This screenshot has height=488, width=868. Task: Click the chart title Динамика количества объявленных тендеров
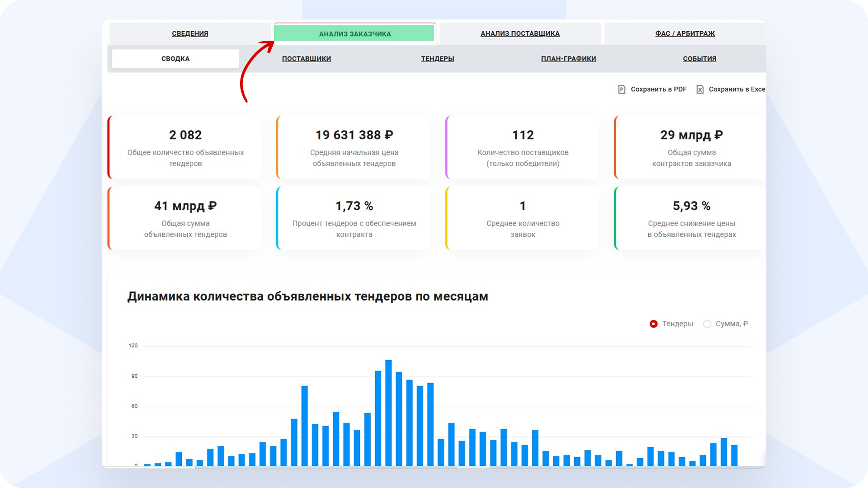(308, 297)
